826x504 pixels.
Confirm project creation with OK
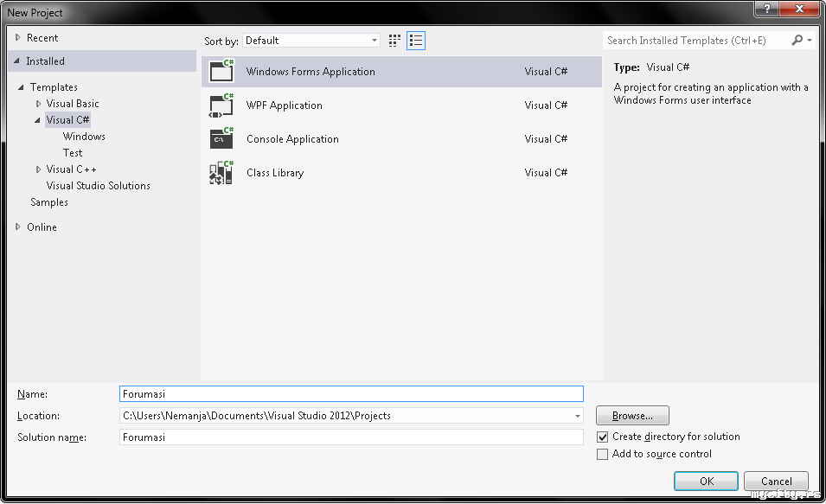[x=706, y=482]
